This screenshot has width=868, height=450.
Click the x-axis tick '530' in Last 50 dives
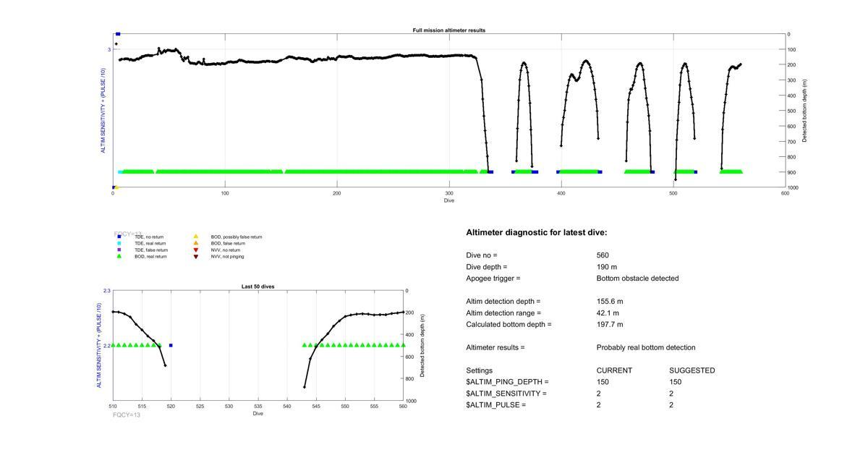[x=229, y=407]
